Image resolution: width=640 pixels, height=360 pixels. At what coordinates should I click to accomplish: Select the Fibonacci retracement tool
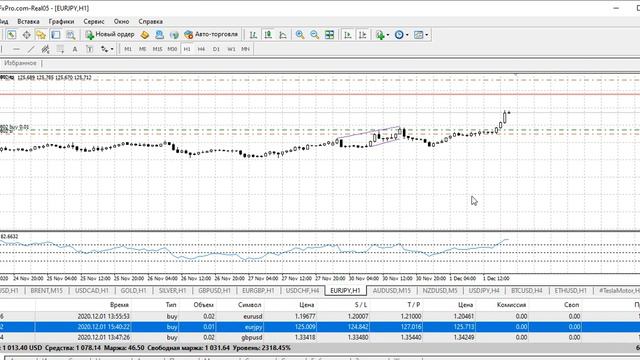point(60,49)
